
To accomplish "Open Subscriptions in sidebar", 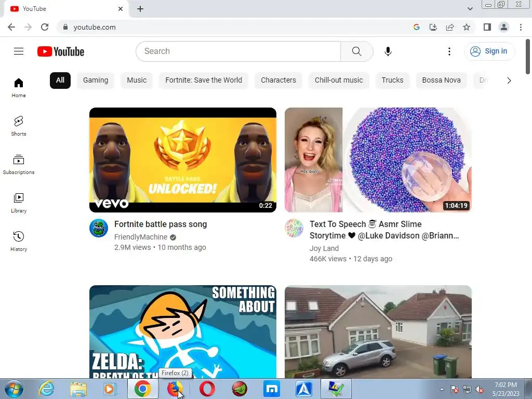I will [x=19, y=164].
